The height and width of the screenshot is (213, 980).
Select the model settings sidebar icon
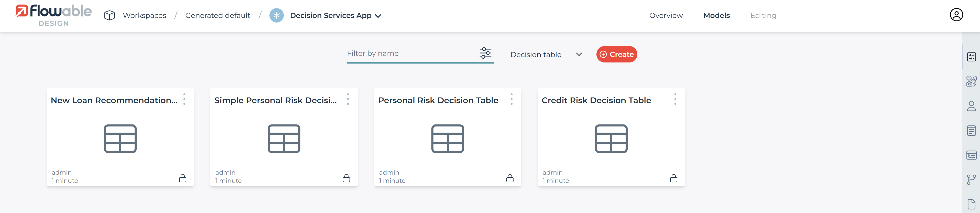(x=971, y=57)
